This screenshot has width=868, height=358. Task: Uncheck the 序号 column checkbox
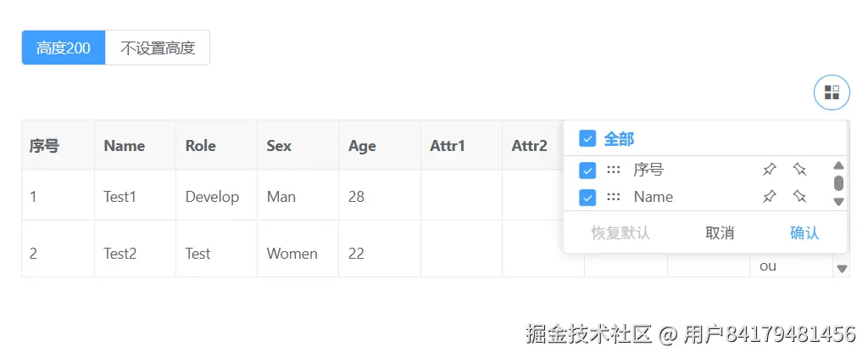click(587, 170)
